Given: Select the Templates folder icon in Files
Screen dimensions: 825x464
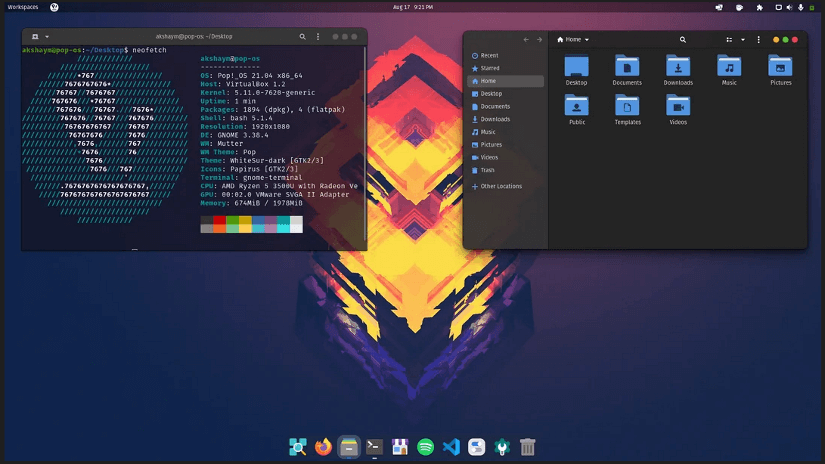Looking at the screenshot, I should pos(627,106).
